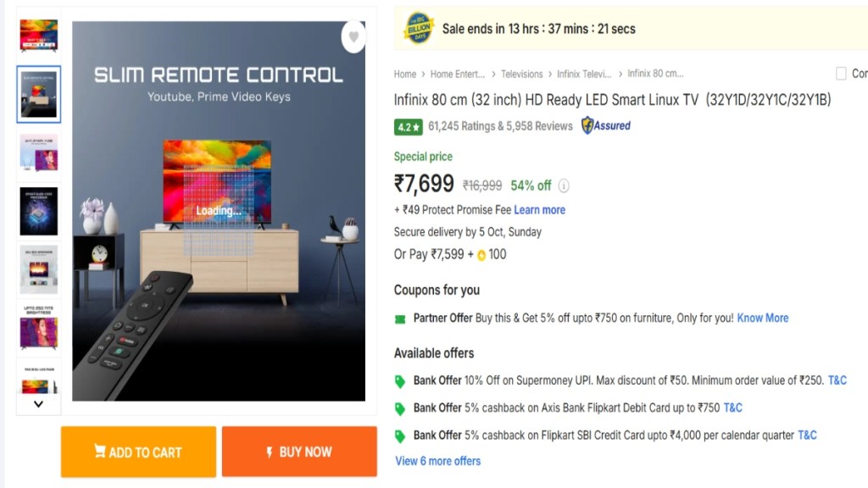The image size is (868, 488).
Task: Open the price info icon beside 54% off
Action: 564,186
